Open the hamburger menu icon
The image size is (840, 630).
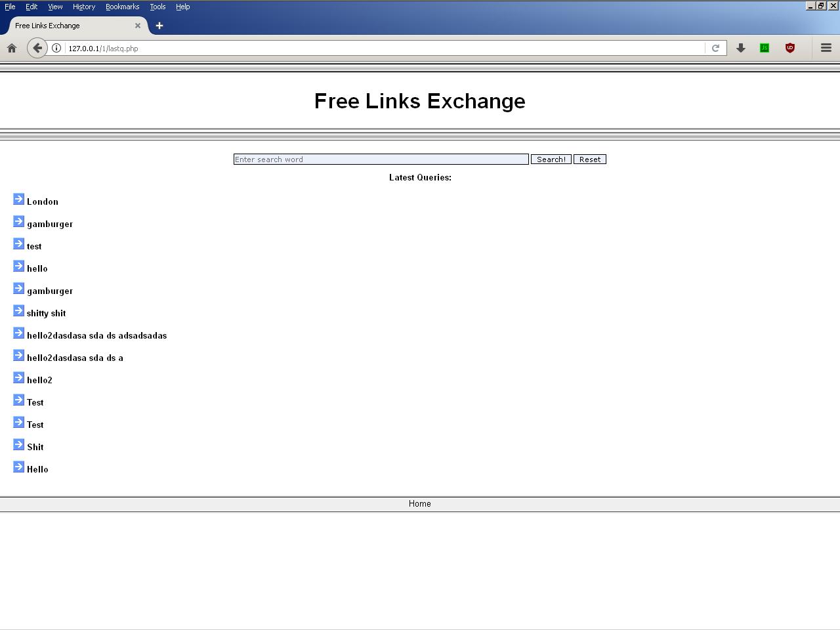pyautogui.click(x=826, y=48)
